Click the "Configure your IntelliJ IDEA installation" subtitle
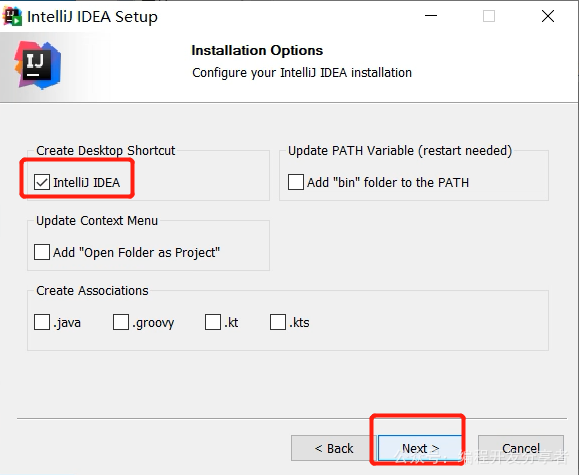Screen dimensions: 579x475 tap(302, 73)
